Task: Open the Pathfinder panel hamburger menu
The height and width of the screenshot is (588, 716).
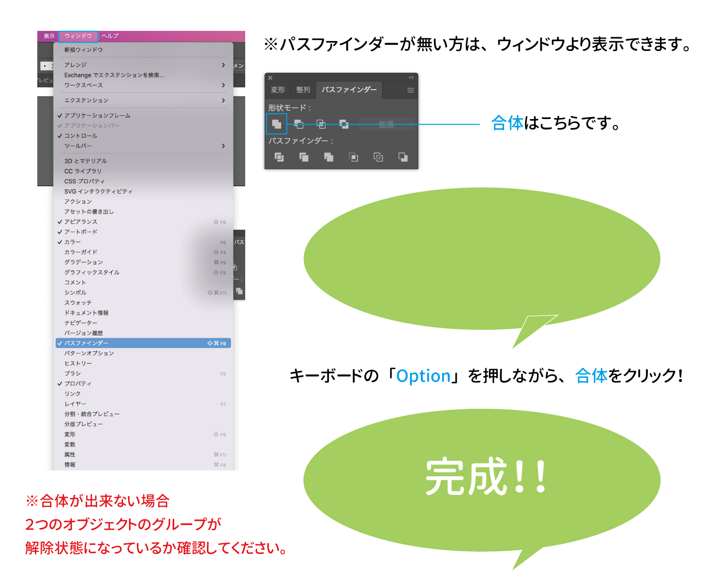Action: tap(410, 90)
